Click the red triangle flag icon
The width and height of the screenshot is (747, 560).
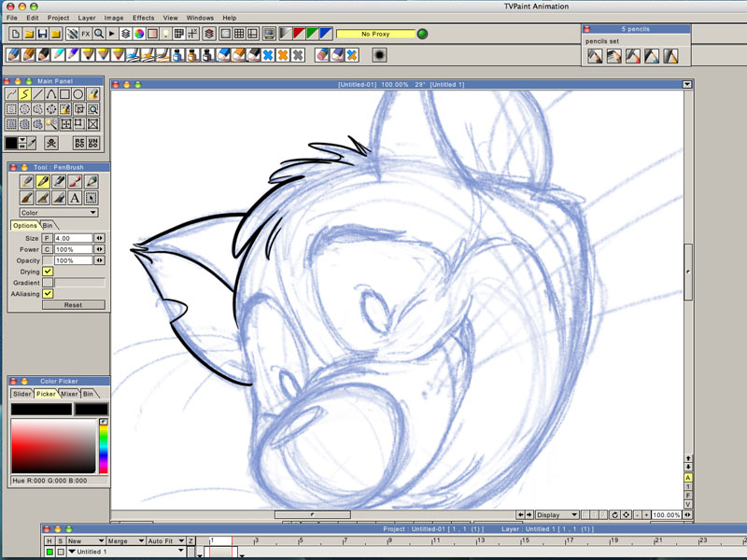point(299,34)
